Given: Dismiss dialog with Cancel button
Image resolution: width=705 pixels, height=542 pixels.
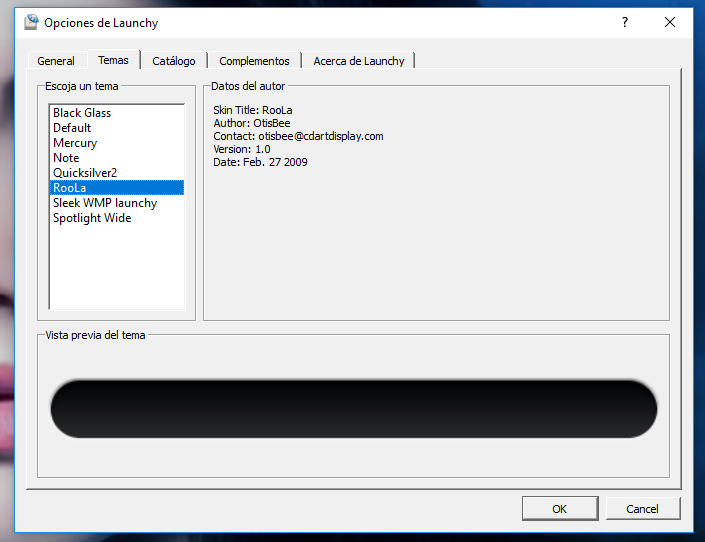Looking at the screenshot, I should click(643, 509).
